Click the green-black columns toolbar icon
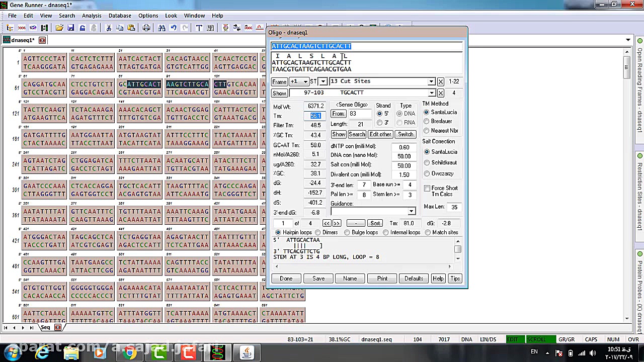The image size is (644, 362). [x=45, y=28]
